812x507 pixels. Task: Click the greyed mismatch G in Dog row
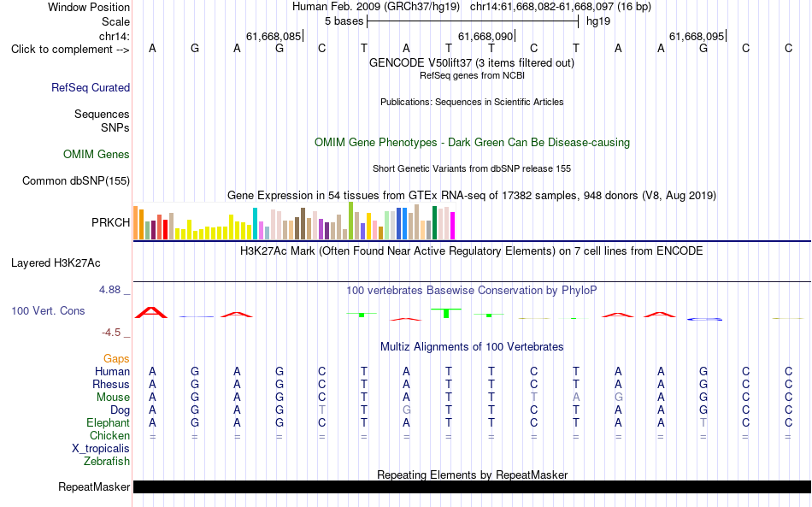click(407, 410)
